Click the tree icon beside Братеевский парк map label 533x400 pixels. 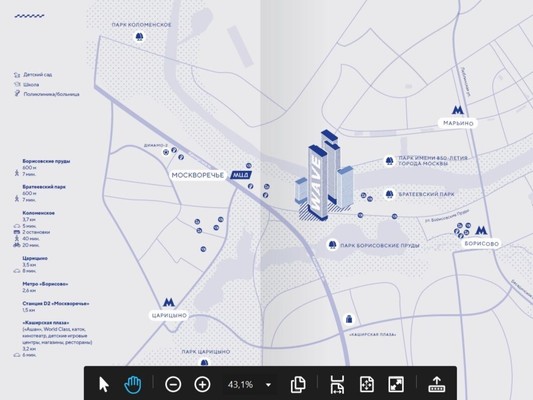[389, 194]
